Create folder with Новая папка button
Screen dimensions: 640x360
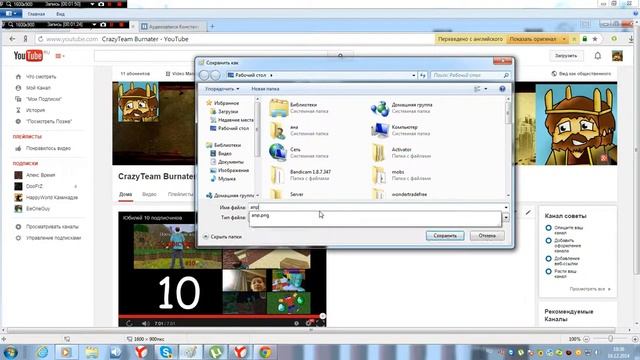tap(265, 89)
